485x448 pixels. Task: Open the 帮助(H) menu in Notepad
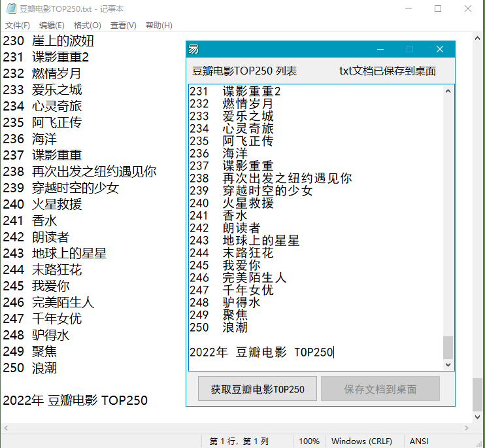159,26
